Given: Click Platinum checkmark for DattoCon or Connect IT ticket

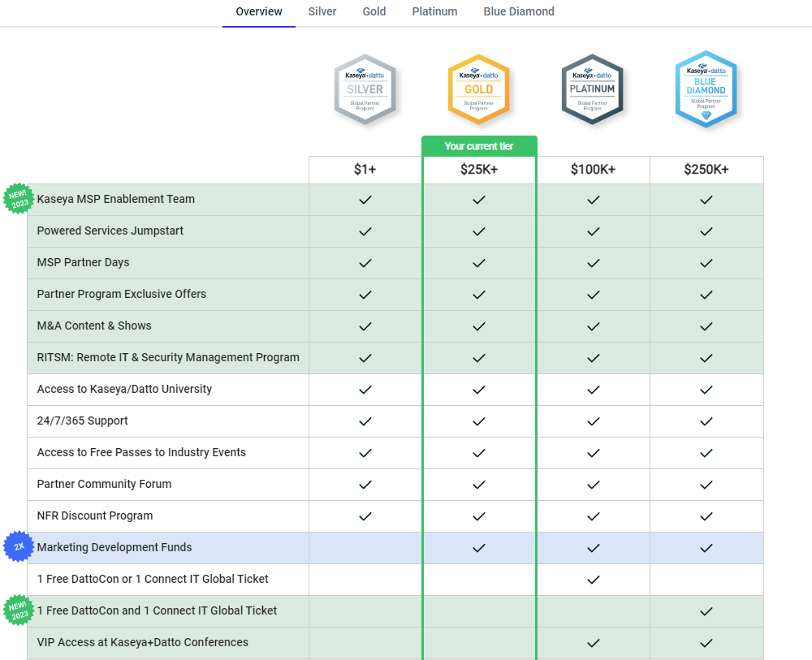Looking at the screenshot, I should [593, 580].
